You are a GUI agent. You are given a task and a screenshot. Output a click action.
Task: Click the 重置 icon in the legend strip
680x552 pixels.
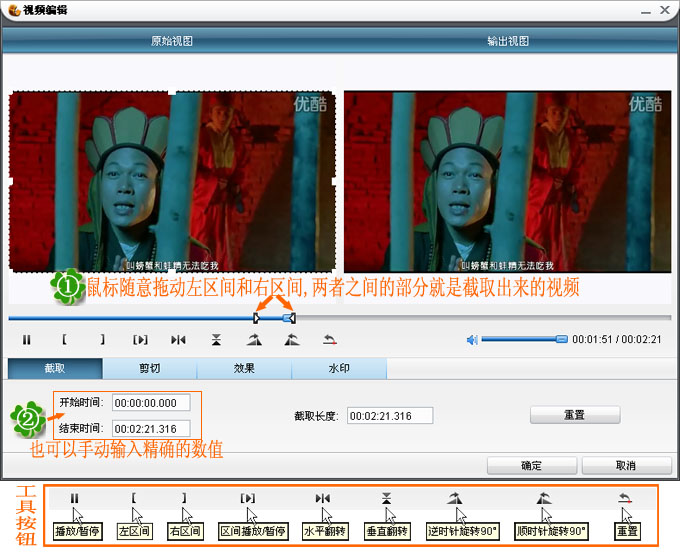click(625, 499)
